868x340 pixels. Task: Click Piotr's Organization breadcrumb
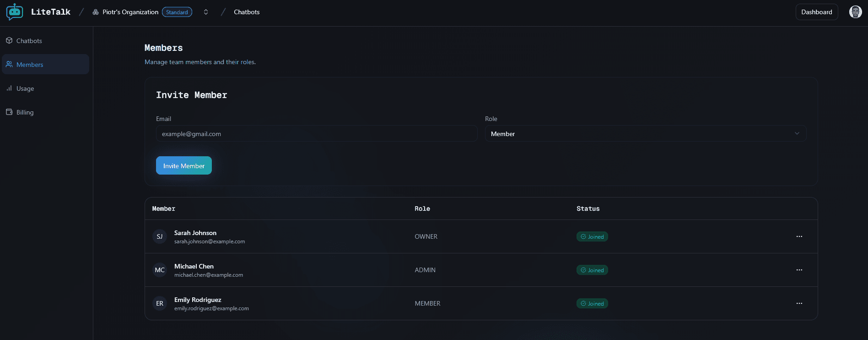point(130,12)
